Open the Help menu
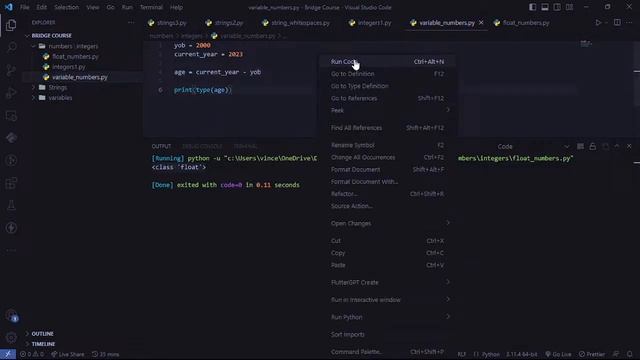 click(176, 7)
